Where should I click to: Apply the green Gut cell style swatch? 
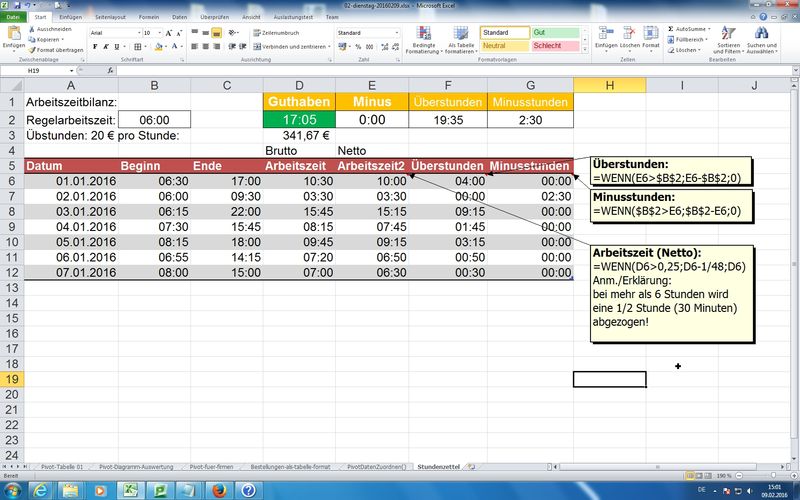(x=554, y=32)
